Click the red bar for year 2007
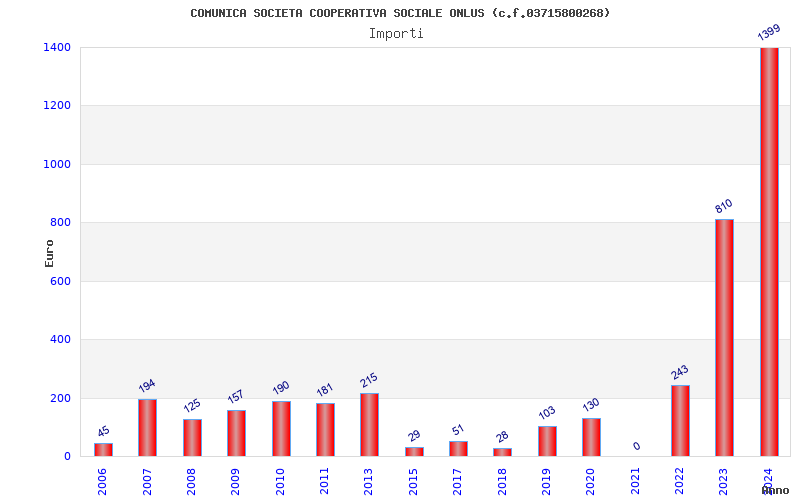 [147, 428]
